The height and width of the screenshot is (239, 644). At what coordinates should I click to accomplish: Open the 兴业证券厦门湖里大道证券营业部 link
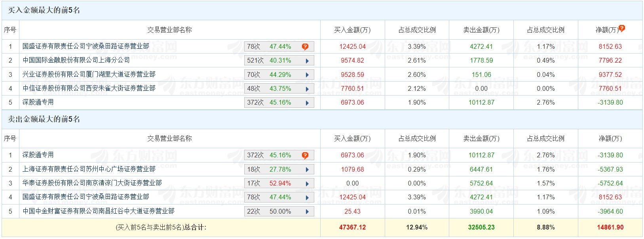pyautogui.click(x=89, y=75)
